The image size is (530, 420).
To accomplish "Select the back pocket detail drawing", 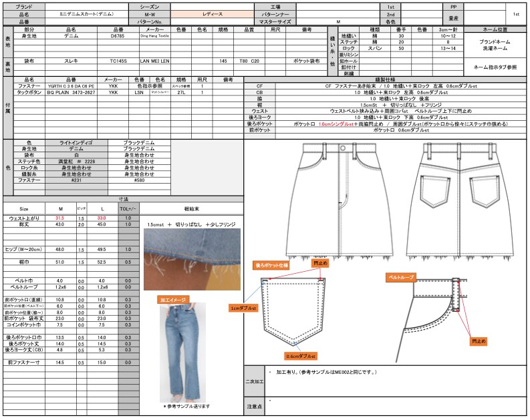I will tap(293, 311).
